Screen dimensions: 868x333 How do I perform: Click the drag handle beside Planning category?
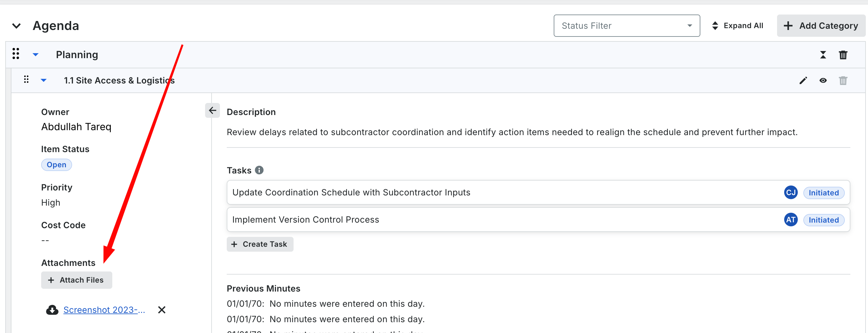[x=16, y=54]
